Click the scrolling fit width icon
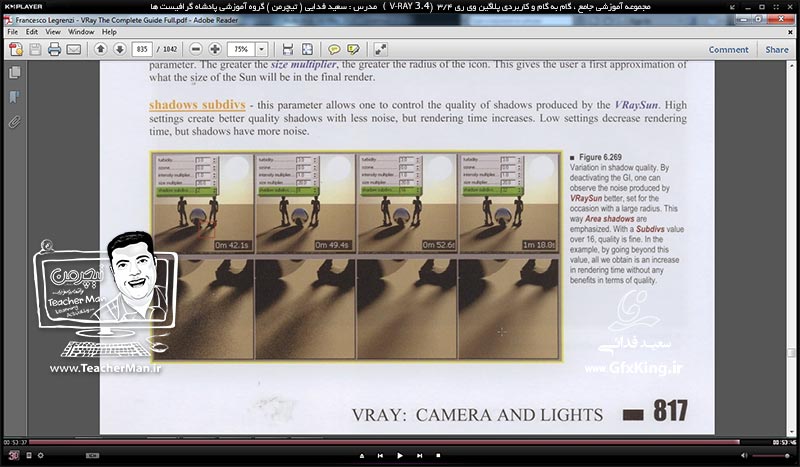This screenshot has height=467, width=800. pyautogui.click(x=288, y=49)
